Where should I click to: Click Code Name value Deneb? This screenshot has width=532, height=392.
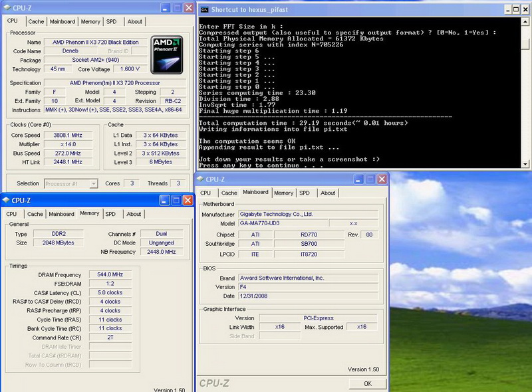pyautogui.click(x=70, y=51)
